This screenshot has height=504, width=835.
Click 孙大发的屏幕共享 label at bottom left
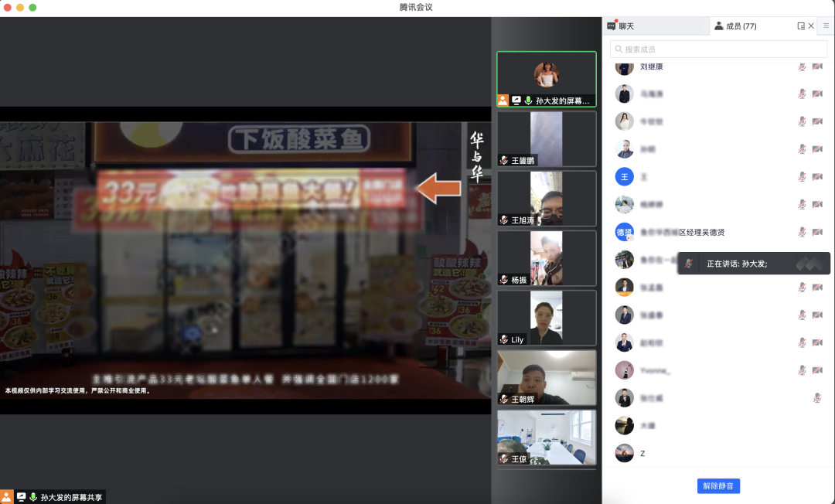71,497
